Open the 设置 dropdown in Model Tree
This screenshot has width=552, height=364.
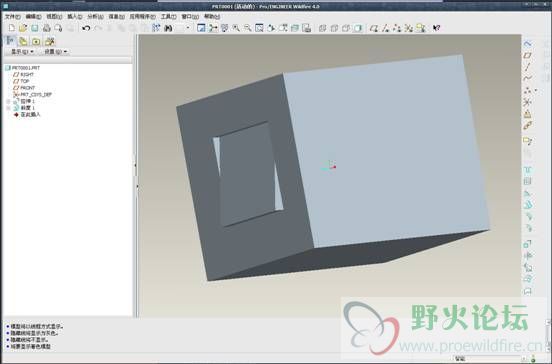(x=56, y=52)
